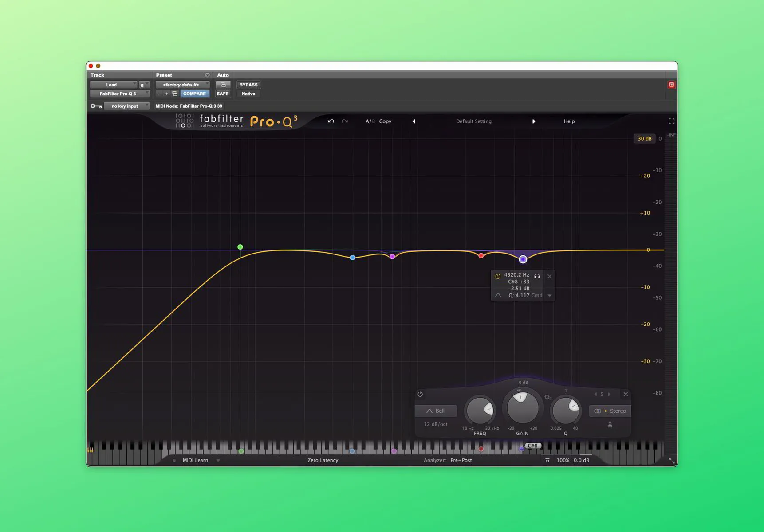
Task: Click the 100% output scale value
Action: (x=563, y=460)
